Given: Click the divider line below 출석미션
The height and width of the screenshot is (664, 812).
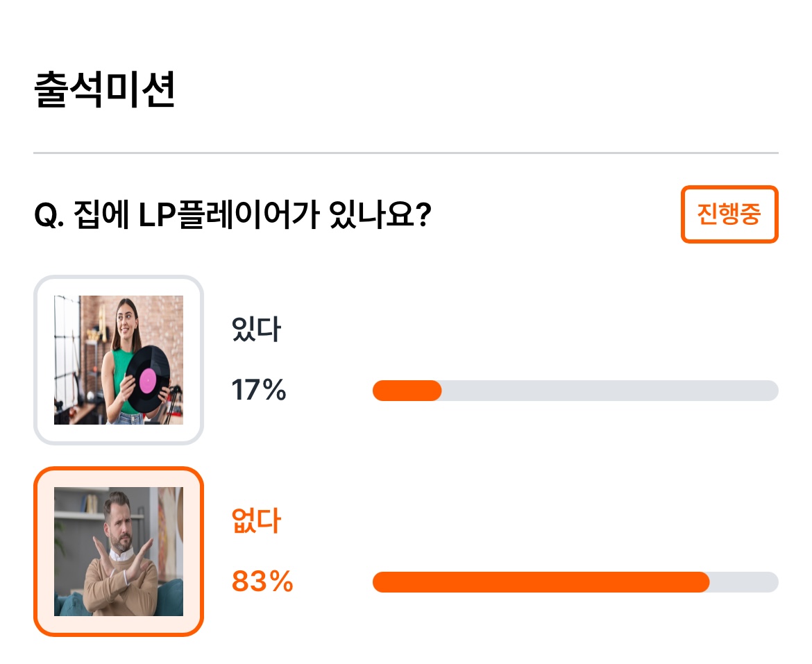Looking at the screenshot, I should 406,153.
